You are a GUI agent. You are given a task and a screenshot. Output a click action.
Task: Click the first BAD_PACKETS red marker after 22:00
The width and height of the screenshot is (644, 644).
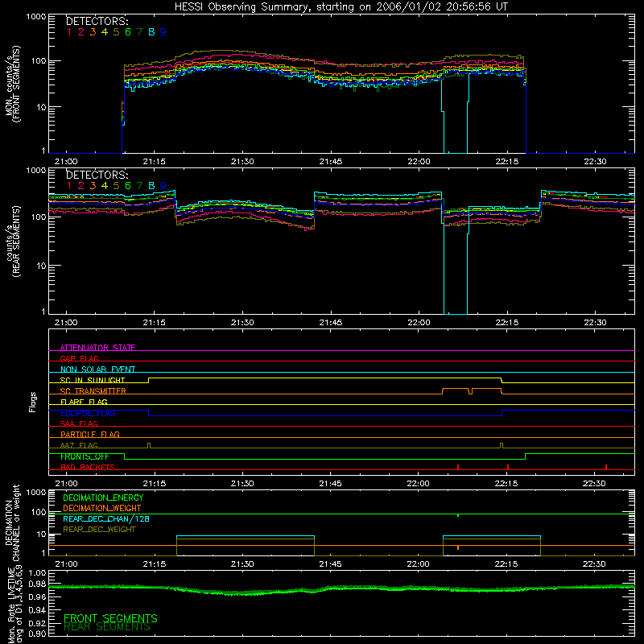(x=458, y=467)
